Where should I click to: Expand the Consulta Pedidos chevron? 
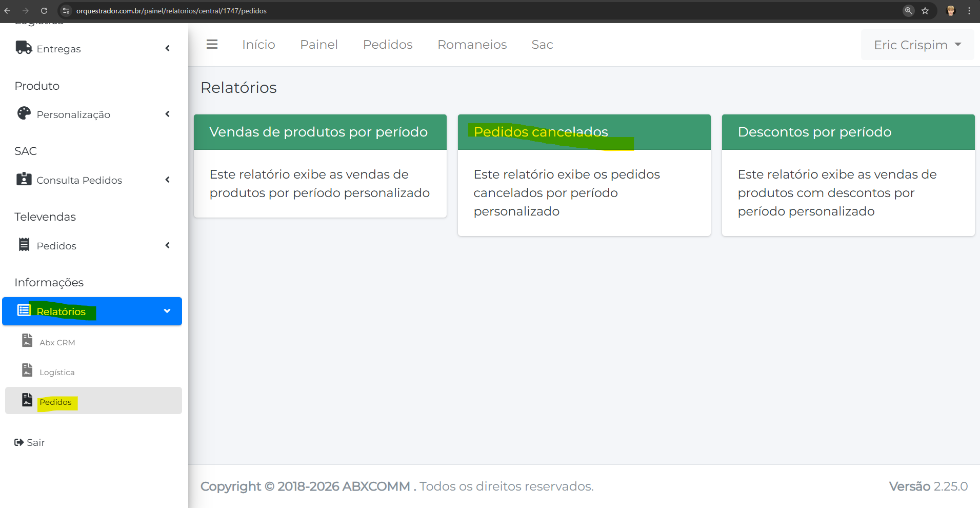[167, 180]
